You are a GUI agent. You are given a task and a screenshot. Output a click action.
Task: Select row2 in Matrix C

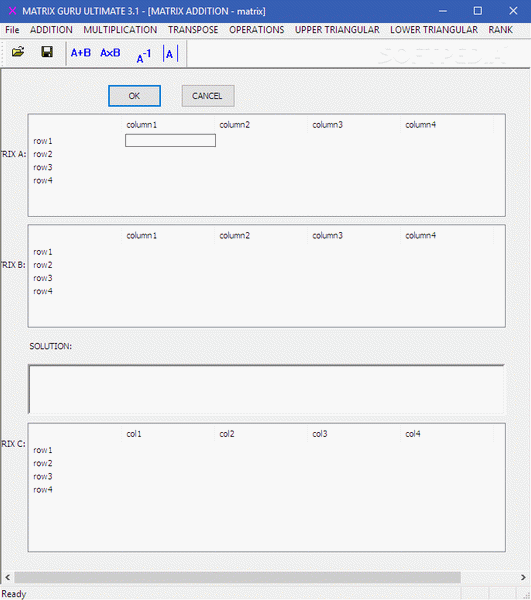click(x=43, y=463)
